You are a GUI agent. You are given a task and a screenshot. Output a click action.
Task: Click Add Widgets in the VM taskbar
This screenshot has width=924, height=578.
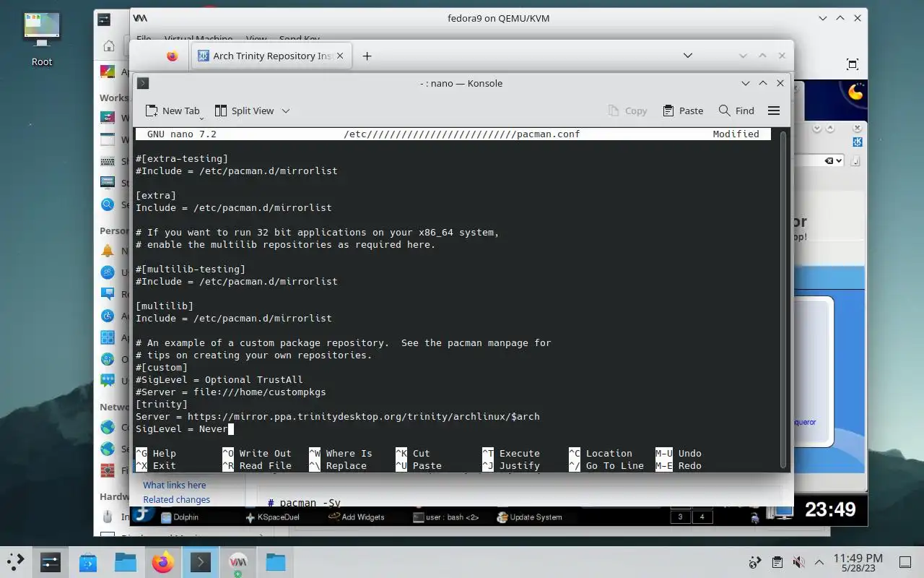(357, 517)
